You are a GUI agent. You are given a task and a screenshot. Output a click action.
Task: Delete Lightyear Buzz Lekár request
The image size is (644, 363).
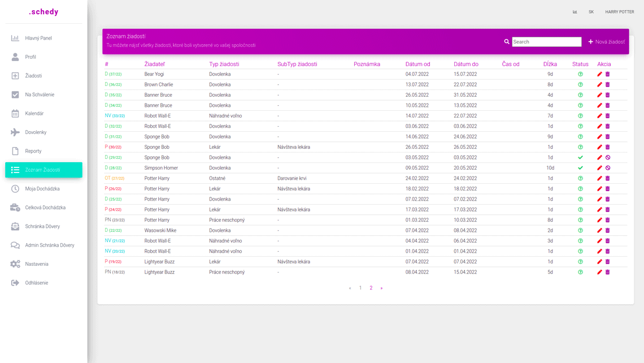click(608, 262)
